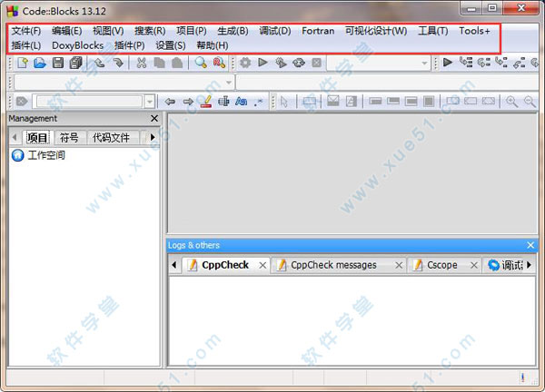Open the Tools+ menu
Viewport: 545px width, 392px height.
pyautogui.click(x=474, y=31)
